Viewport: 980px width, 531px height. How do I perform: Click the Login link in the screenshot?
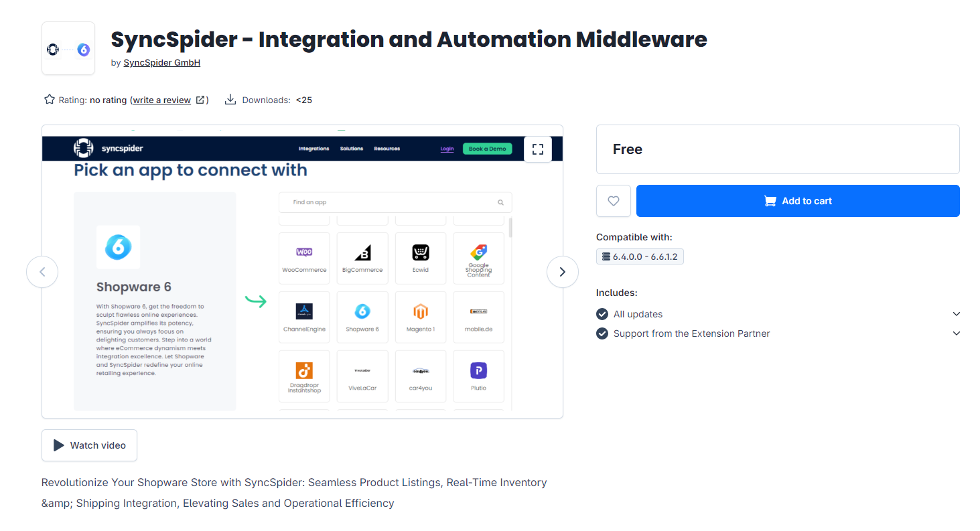(447, 149)
